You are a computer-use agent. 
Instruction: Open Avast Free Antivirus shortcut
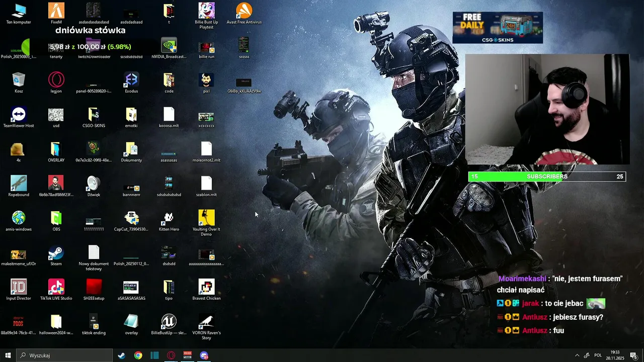pyautogui.click(x=244, y=14)
